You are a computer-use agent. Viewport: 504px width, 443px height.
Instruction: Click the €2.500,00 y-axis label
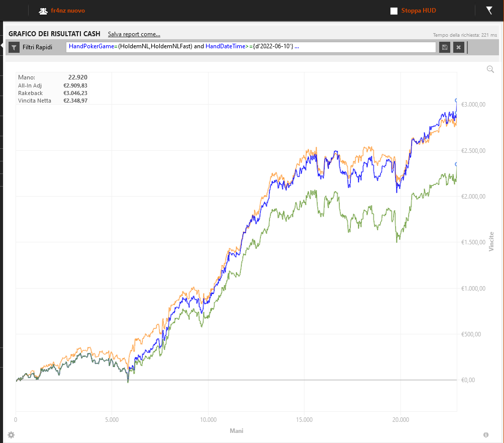473,151
